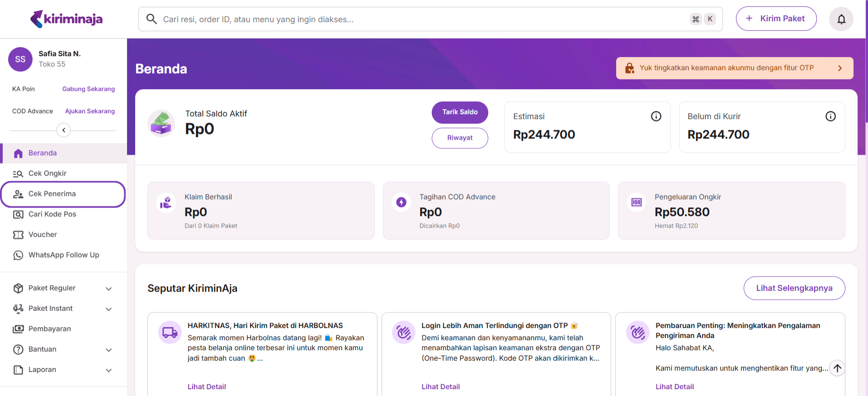Select Cari Kode Pos menu item

52,214
